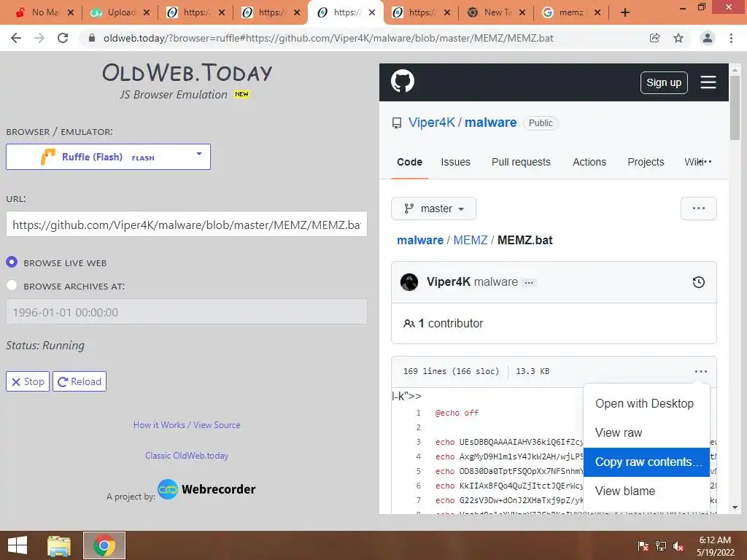Switch to the Actions tab

click(x=589, y=162)
